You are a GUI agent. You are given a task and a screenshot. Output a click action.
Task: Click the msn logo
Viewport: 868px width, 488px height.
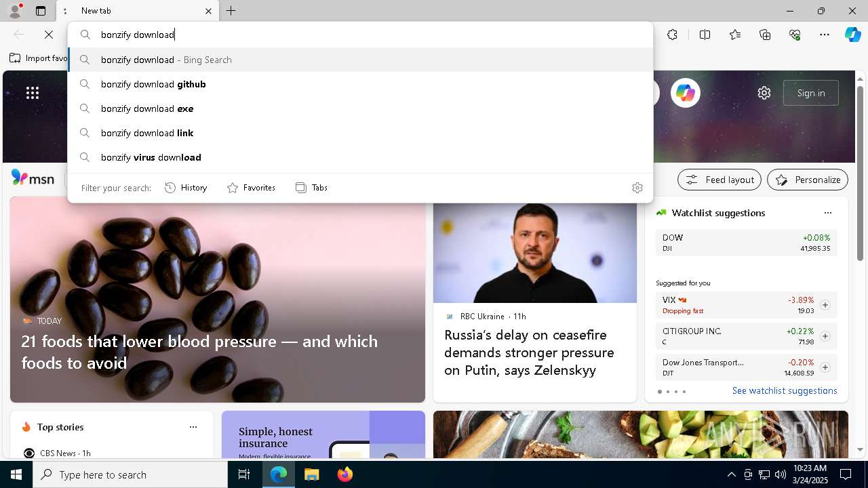tap(33, 178)
